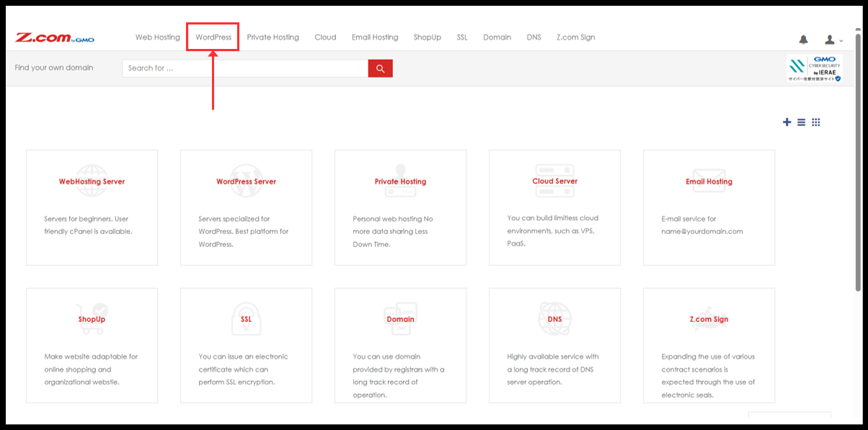Click 'Expanding the use of various' description

pyautogui.click(x=708, y=375)
